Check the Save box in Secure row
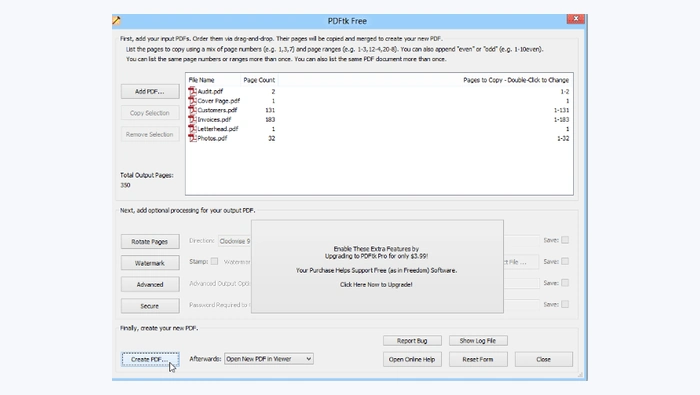Screen dimensions: 700x395 [x=565, y=304]
